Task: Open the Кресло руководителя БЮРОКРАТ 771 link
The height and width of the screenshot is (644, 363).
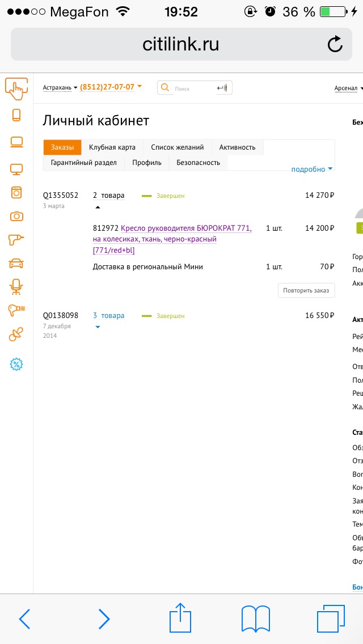Action: 172,239
